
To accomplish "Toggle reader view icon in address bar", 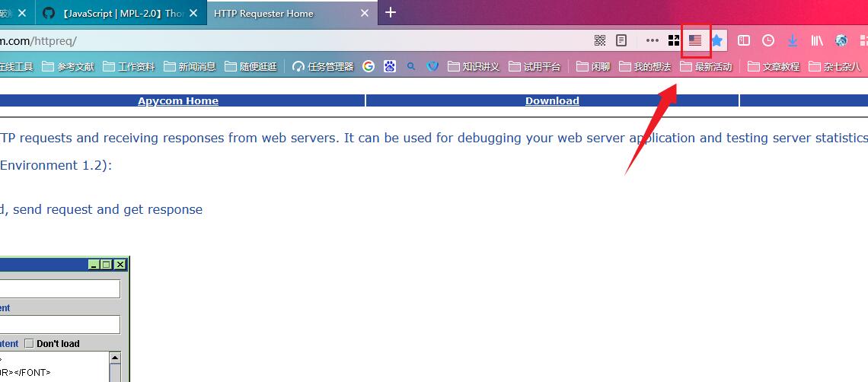I will click(x=621, y=40).
